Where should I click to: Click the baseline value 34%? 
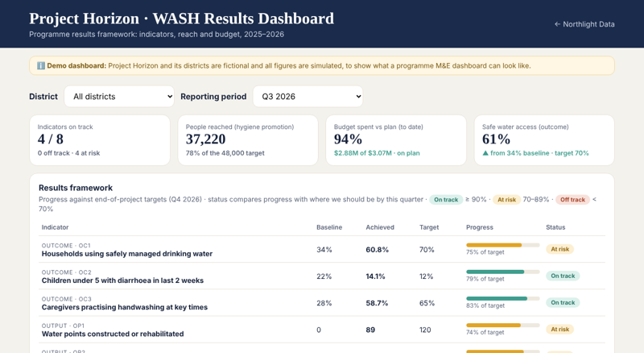324,250
